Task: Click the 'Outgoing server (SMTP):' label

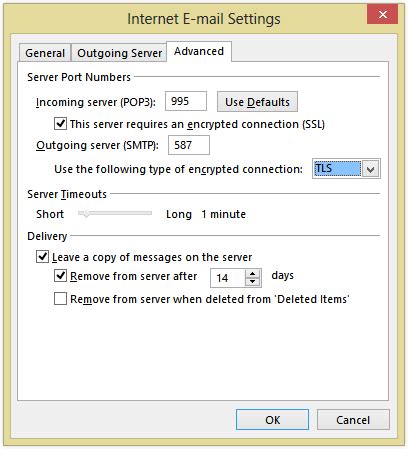Action: click(97, 145)
